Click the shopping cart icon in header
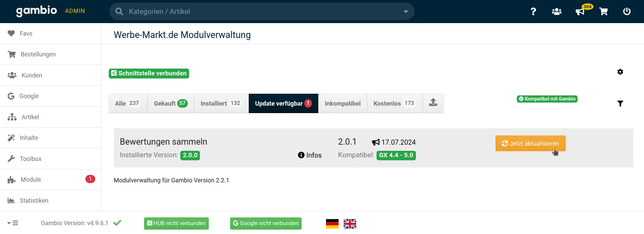The image size is (644, 234). point(603,12)
